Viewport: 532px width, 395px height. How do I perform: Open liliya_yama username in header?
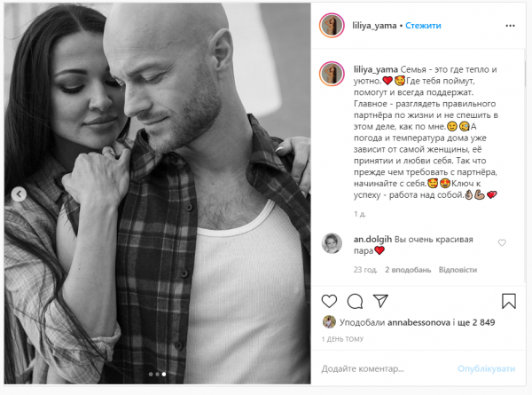pos(374,26)
